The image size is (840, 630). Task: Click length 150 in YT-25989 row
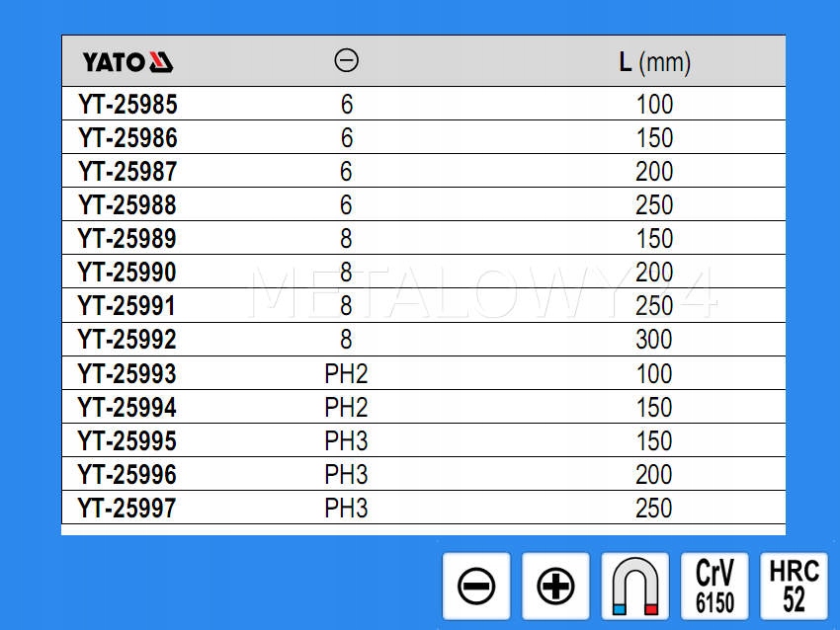click(654, 238)
